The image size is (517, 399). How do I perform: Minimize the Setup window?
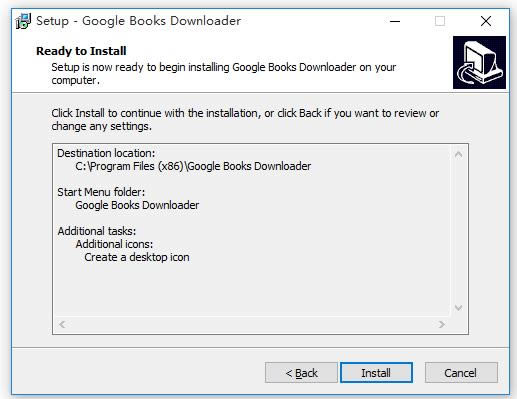395,21
